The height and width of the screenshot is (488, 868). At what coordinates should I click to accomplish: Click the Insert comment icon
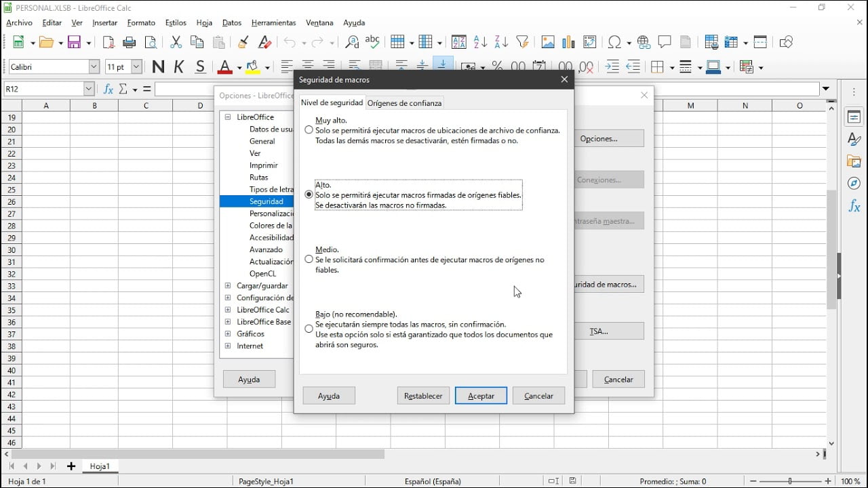(x=665, y=42)
